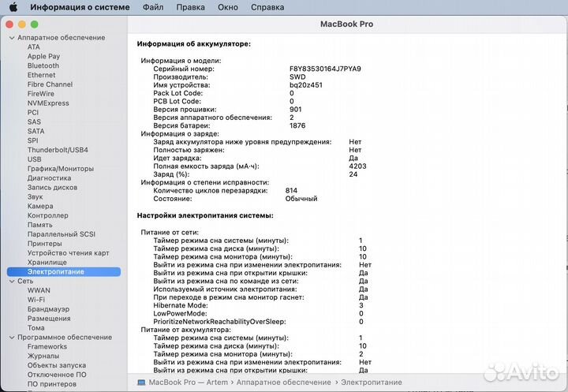Click the full charge capacity value 4203
568x392 pixels.
(x=357, y=166)
